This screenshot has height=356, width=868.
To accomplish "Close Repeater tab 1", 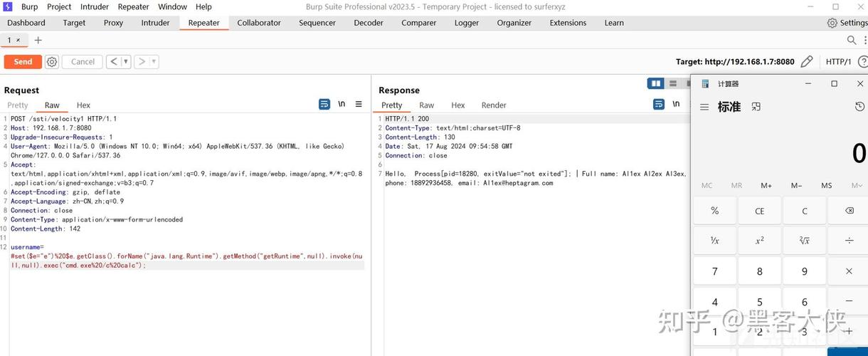I will (x=18, y=41).
